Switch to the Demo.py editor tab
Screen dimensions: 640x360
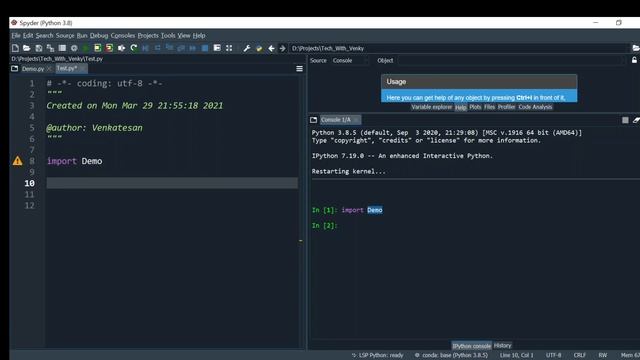(33, 69)
